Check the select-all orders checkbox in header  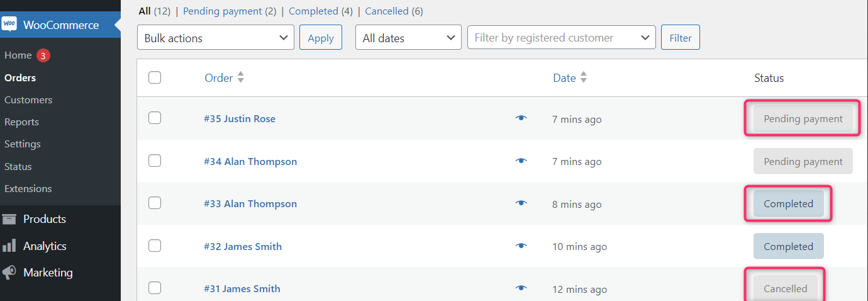click(x=155, y=77)
